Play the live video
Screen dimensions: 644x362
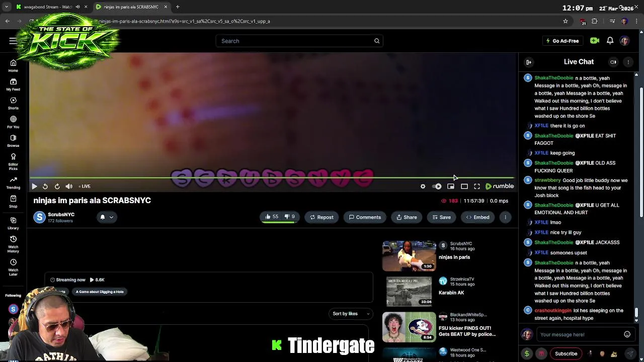[34, 187]
